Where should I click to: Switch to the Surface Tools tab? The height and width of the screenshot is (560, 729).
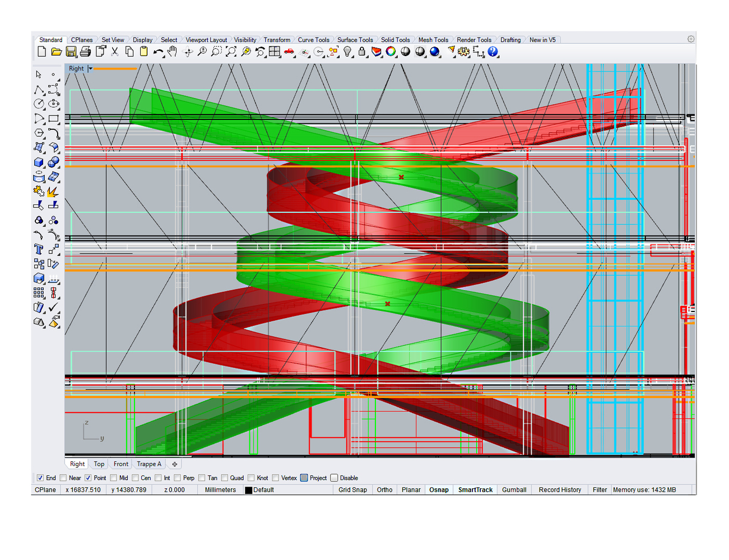355,40
